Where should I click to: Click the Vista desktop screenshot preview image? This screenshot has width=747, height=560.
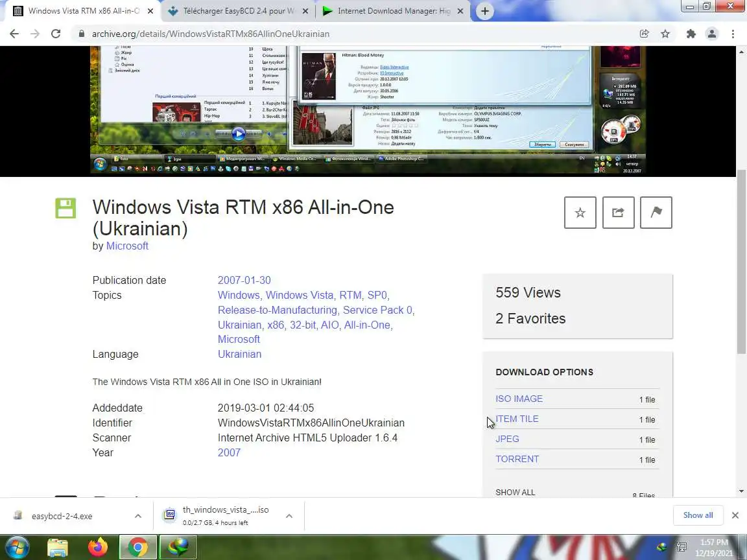[368, 110]
